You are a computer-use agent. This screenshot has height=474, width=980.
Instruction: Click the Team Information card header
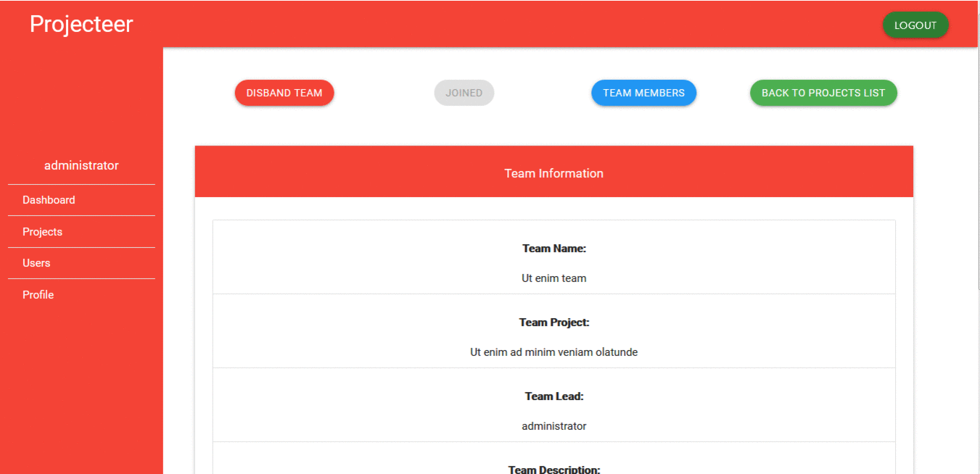[x=554, y=172]
